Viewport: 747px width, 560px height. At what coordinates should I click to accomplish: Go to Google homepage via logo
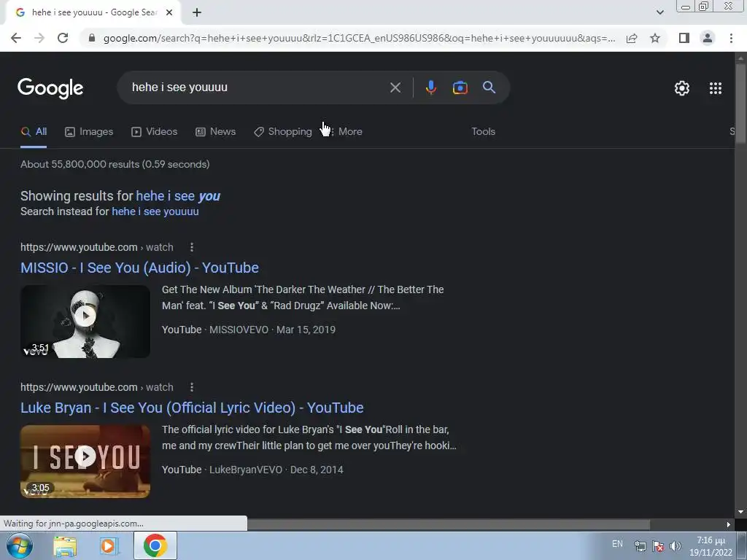(50, 88)
